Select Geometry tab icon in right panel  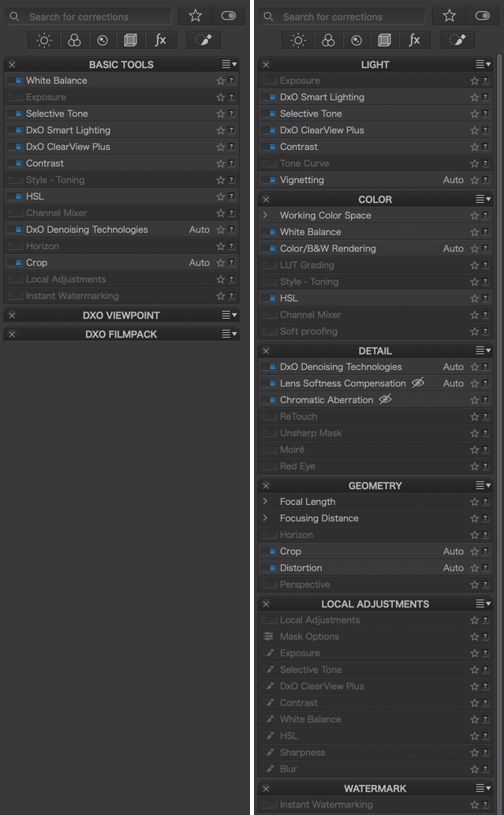(384, 40)
